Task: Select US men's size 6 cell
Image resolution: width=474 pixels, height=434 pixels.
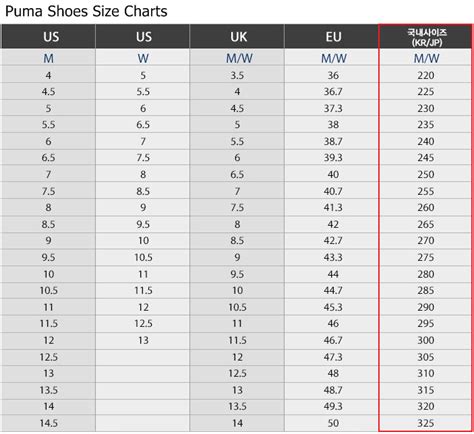Action: pos(48,141)
